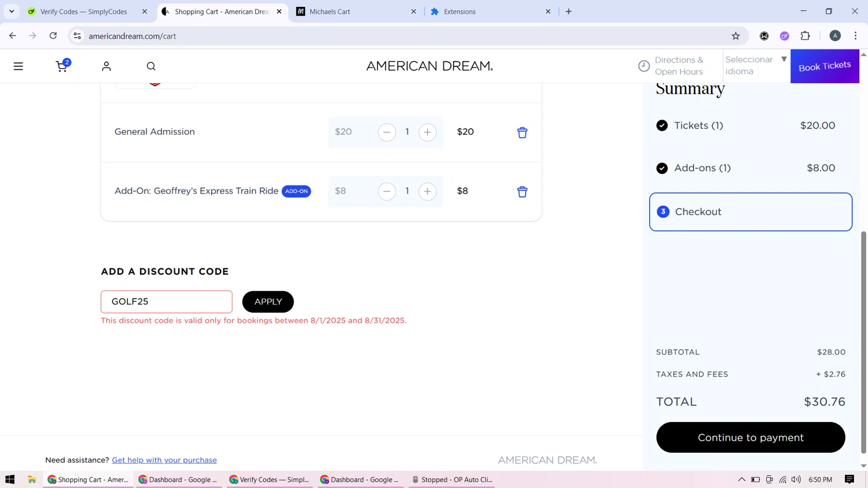The width and height of the screenshot is (868, 488).
Task: Close the Michaels Cart tab
Action: [x=414, y=12]
